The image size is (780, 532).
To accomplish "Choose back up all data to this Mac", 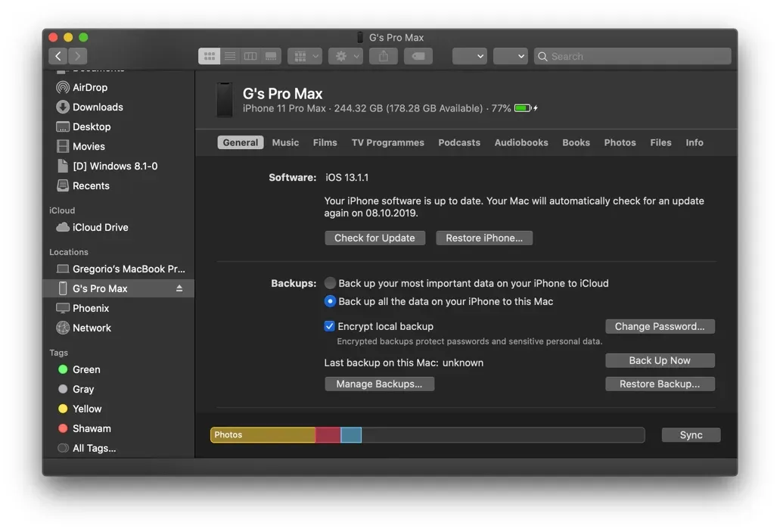I will (x=331, y=301).
